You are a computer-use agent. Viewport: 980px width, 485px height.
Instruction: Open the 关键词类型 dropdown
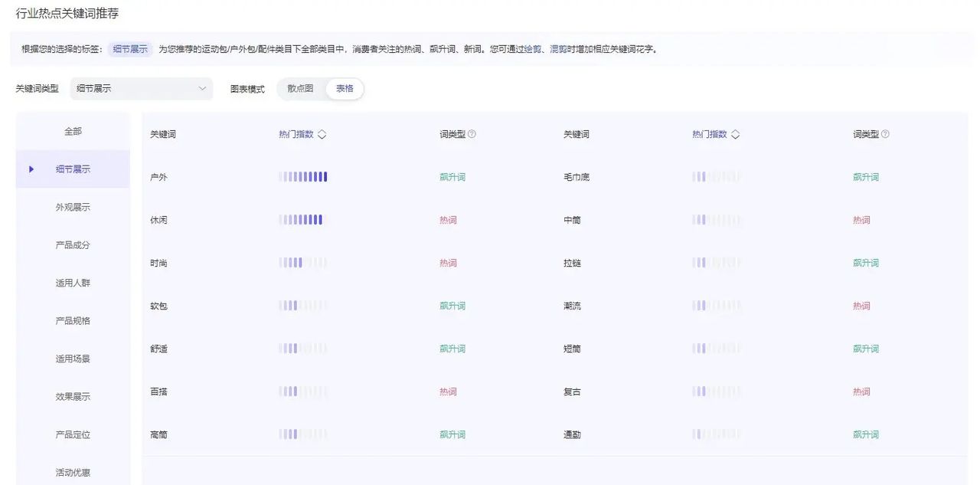click(141, 88)
